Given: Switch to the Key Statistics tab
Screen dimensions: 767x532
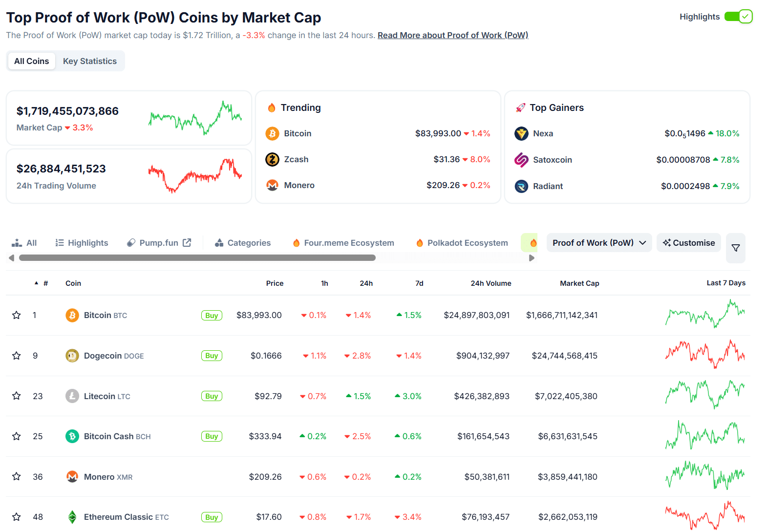Looking at the screenshot, I should [x=90, y=61].
